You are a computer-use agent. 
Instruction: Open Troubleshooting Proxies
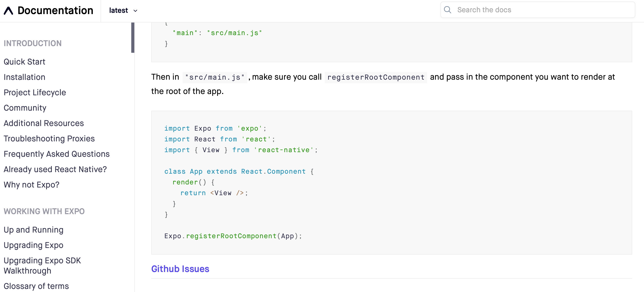pyautogui.click(x=49, y=139)
